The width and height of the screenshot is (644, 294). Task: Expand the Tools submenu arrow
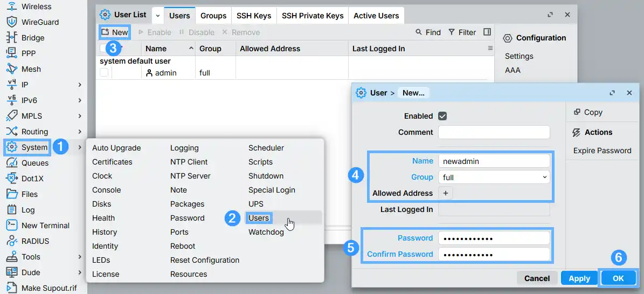click(80, 256)
